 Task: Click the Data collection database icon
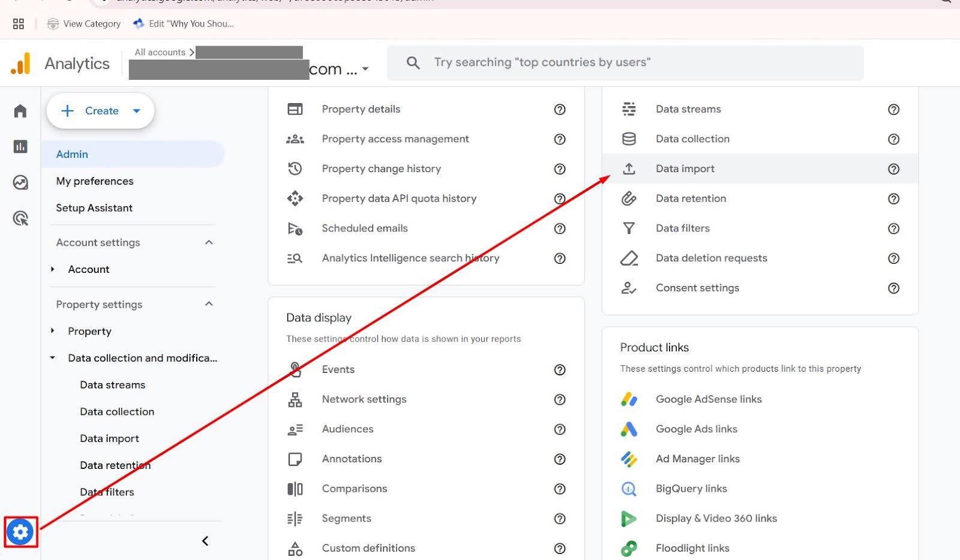point(629,139)
